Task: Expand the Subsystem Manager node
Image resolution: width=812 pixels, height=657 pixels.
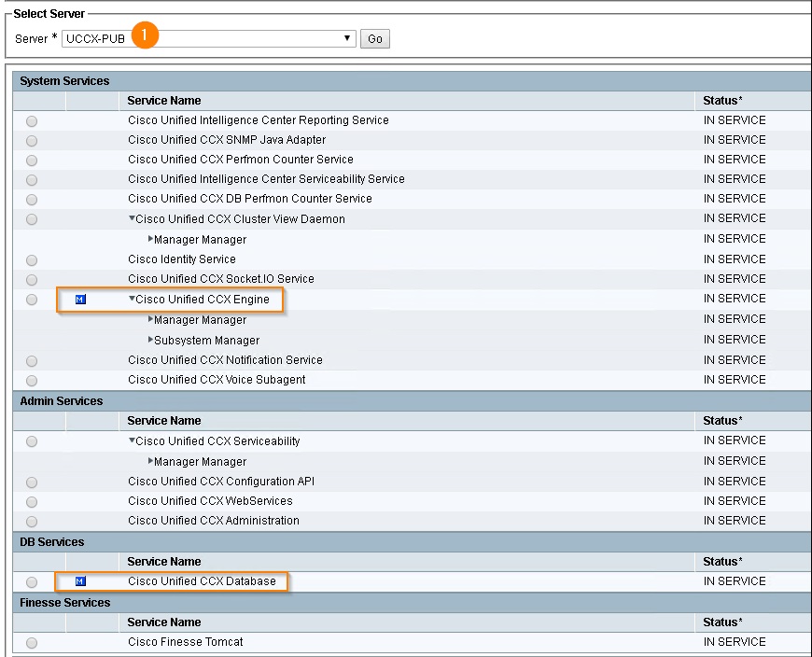Action: coord(150,340)
